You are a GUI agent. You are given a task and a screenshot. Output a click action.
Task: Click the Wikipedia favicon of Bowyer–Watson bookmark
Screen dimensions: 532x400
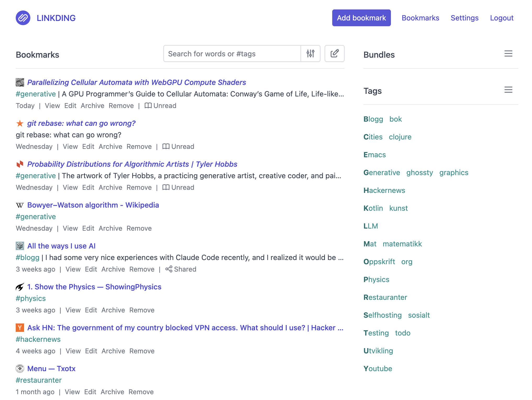tap(20, 205)
